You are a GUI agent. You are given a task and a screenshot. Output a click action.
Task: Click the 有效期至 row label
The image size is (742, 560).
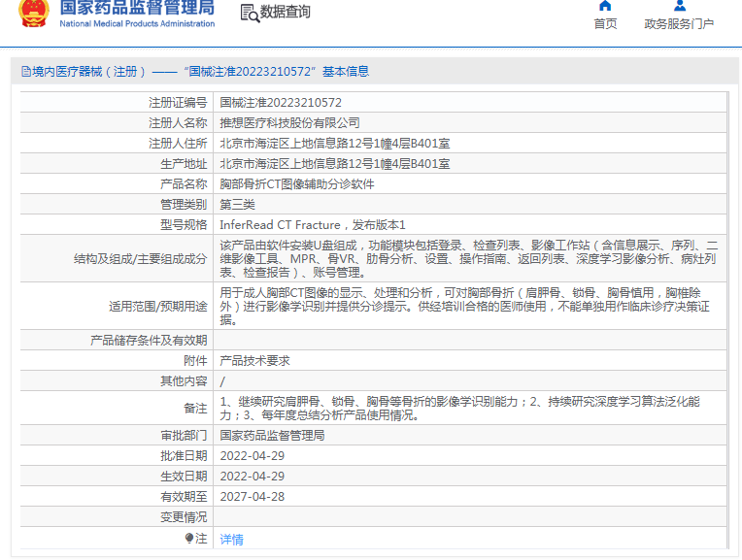[x=184, y=497]
